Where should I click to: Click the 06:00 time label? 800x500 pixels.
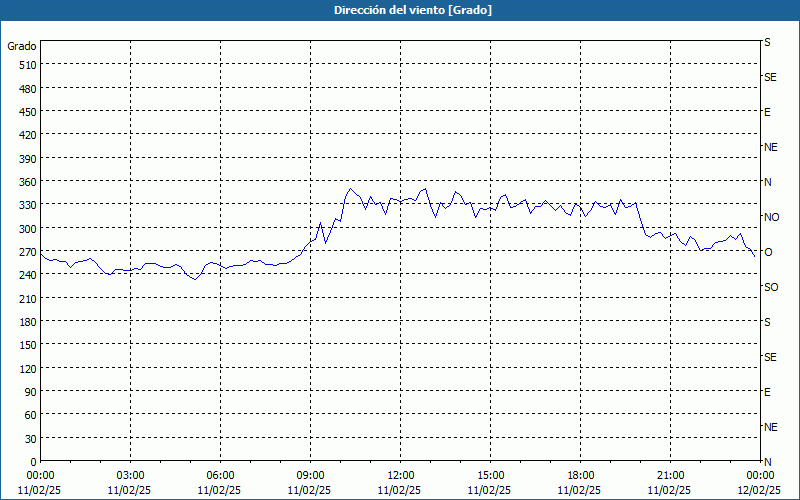click(220, 476)
